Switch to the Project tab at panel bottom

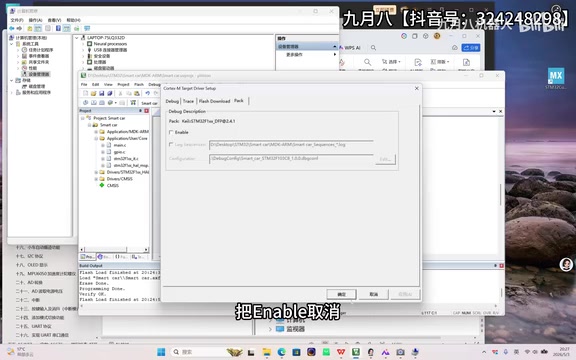click(87, 257)
